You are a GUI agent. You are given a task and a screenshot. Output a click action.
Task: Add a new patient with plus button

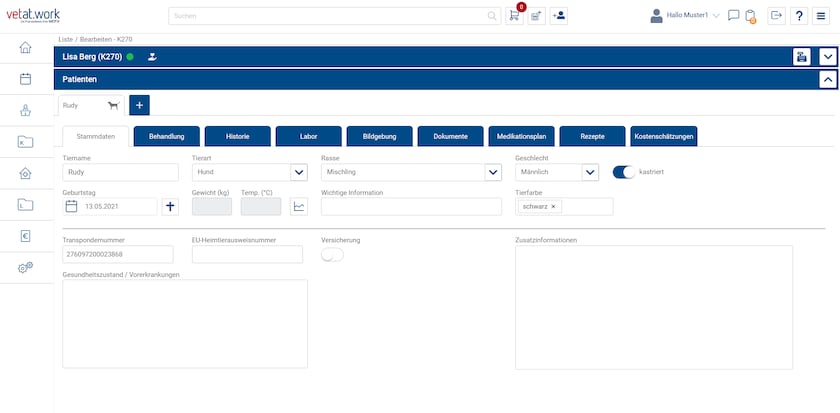[x=139, y=106]
